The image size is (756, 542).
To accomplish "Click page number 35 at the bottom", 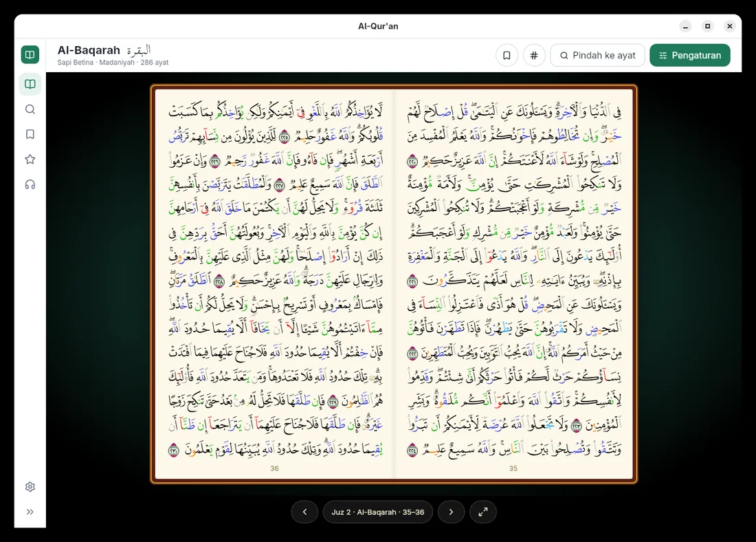I will click(513, 468).
